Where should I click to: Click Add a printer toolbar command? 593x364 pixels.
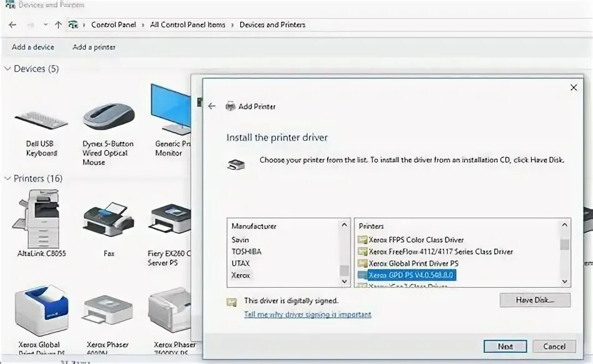point(94,48)
